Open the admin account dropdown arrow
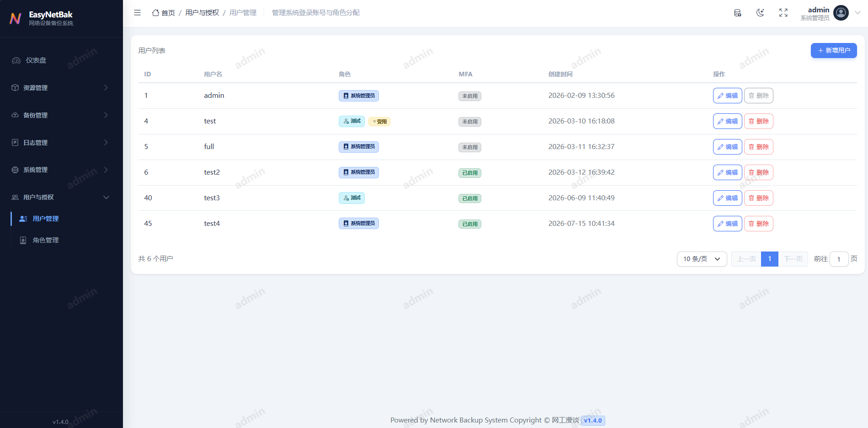 (857, 13)
